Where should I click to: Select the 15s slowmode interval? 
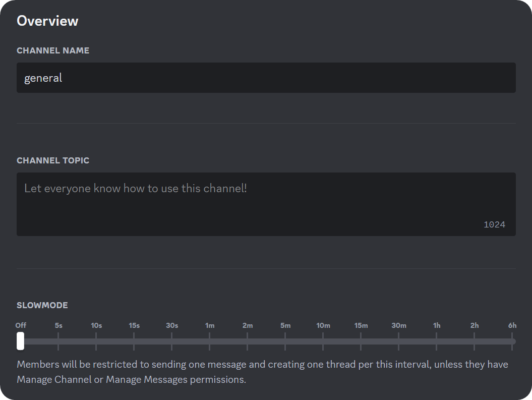[x=134, y=341]
